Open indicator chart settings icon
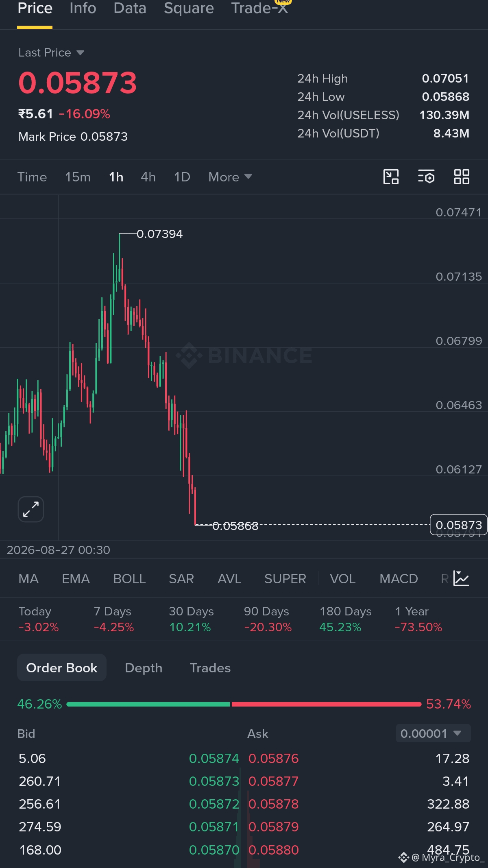This screenshot has width=488, height=868. click(x=462, y=578)
